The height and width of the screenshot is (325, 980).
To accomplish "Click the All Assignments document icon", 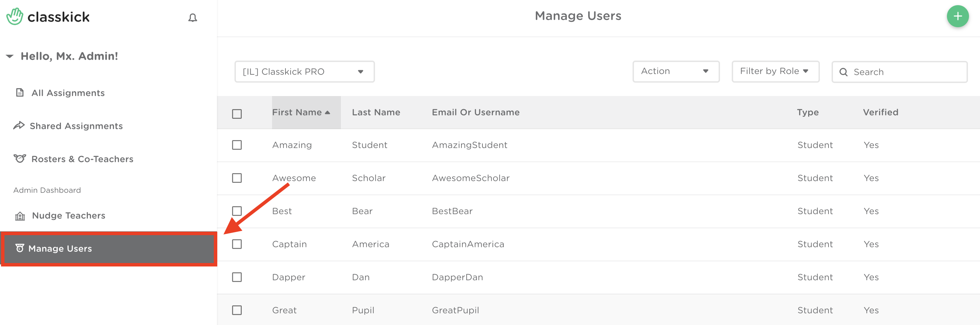I will click(x=20, y=93).
